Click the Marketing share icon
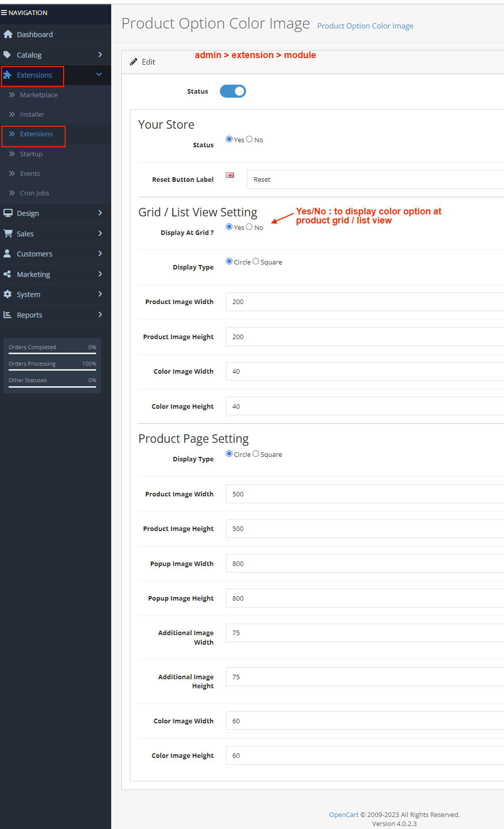Image resolution: width=504 pixels, height=829 pixels. click(8, 274)
